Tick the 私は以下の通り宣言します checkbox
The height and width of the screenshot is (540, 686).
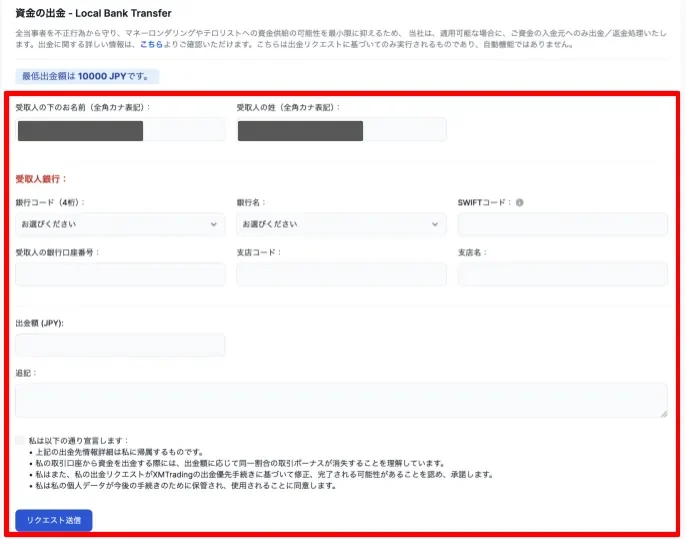pyautogui.click(x=20, y=440)
